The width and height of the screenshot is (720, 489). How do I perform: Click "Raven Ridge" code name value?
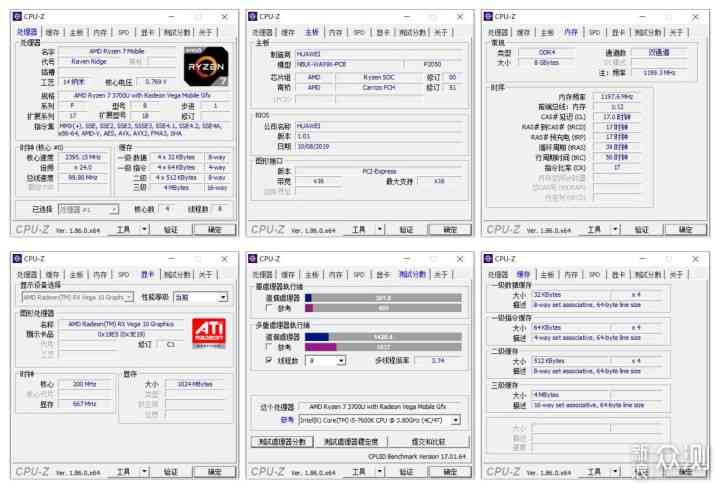pos(89,62)
